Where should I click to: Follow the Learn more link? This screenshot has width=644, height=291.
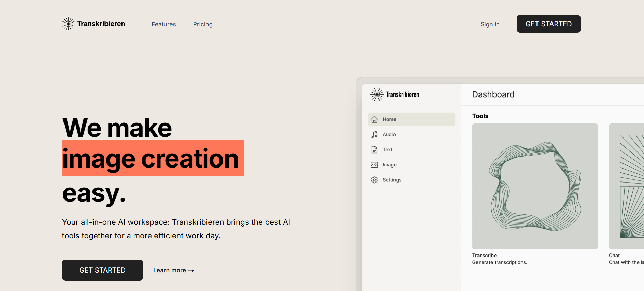click(x=173, y=270)
